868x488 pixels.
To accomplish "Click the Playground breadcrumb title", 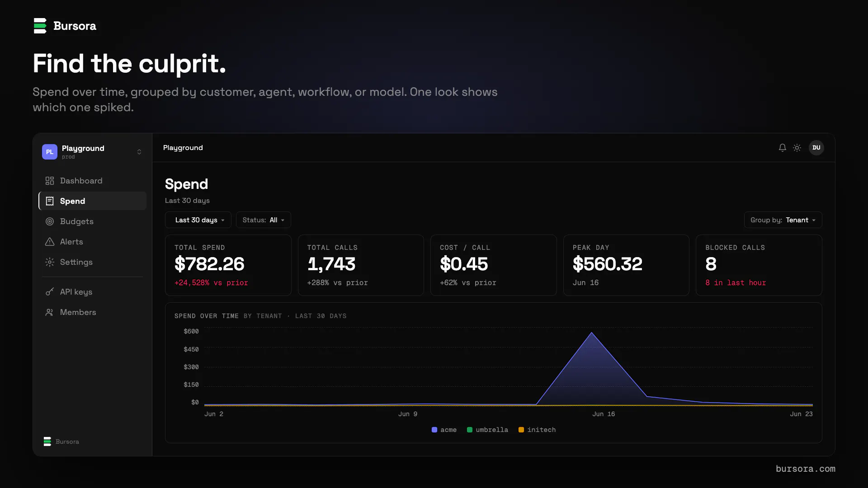I will pyautogui.click(x=183, y=148).
